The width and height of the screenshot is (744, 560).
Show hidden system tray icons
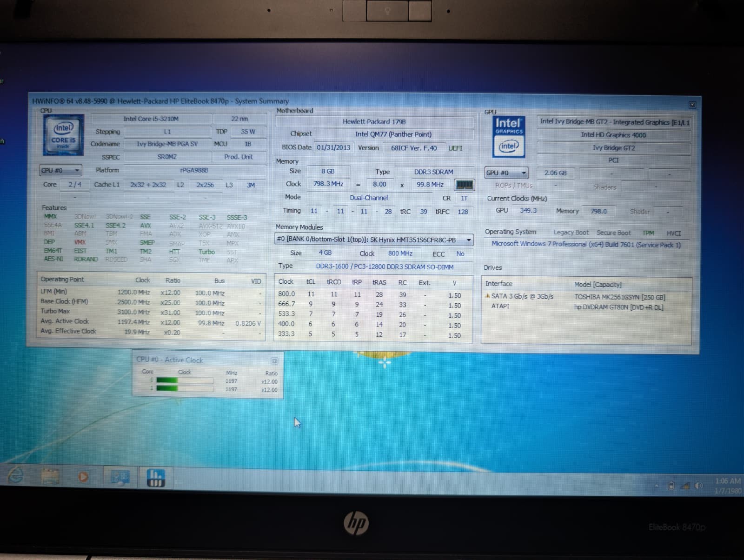tap(657, 486)
